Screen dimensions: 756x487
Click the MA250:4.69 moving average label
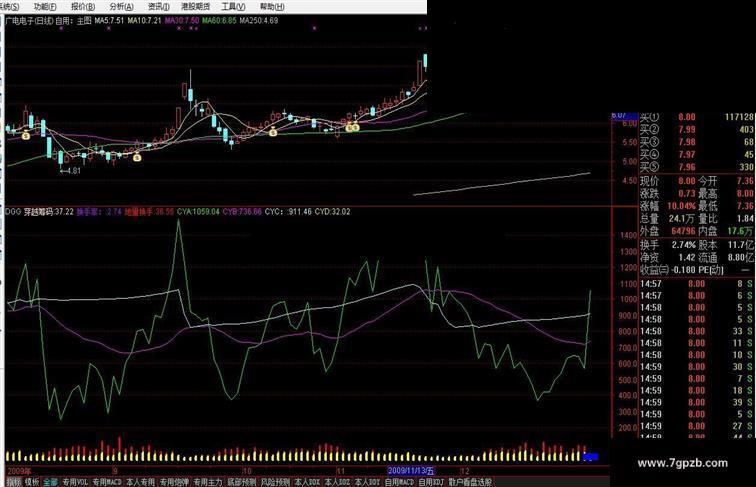(x=259, y=21)
